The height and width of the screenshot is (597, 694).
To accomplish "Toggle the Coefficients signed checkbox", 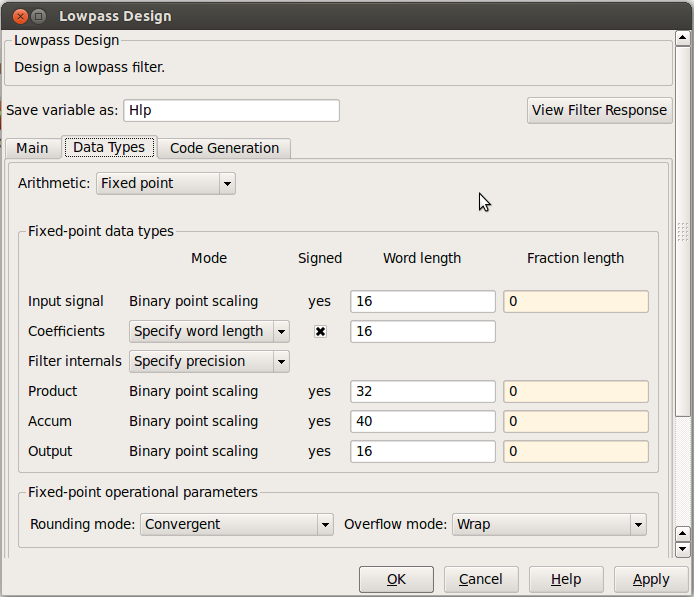I will (320, 331).
